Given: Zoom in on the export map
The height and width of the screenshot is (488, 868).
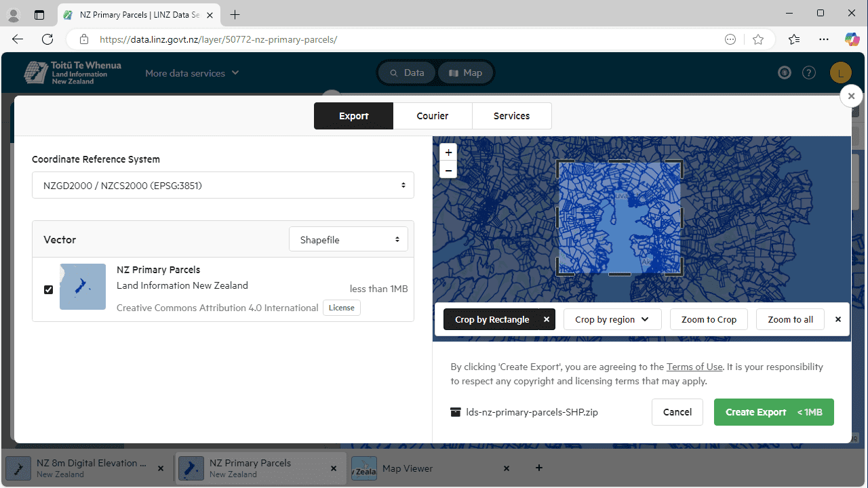Looking at the screenshot, I should 448,152.
